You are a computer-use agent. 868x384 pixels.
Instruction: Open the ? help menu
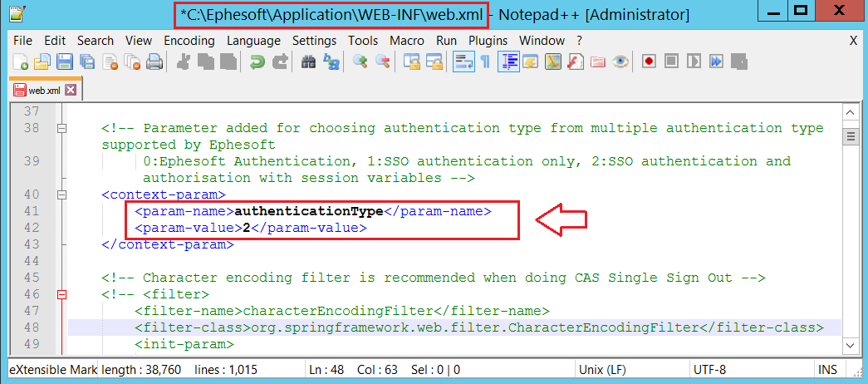click(x=579, y=41)
